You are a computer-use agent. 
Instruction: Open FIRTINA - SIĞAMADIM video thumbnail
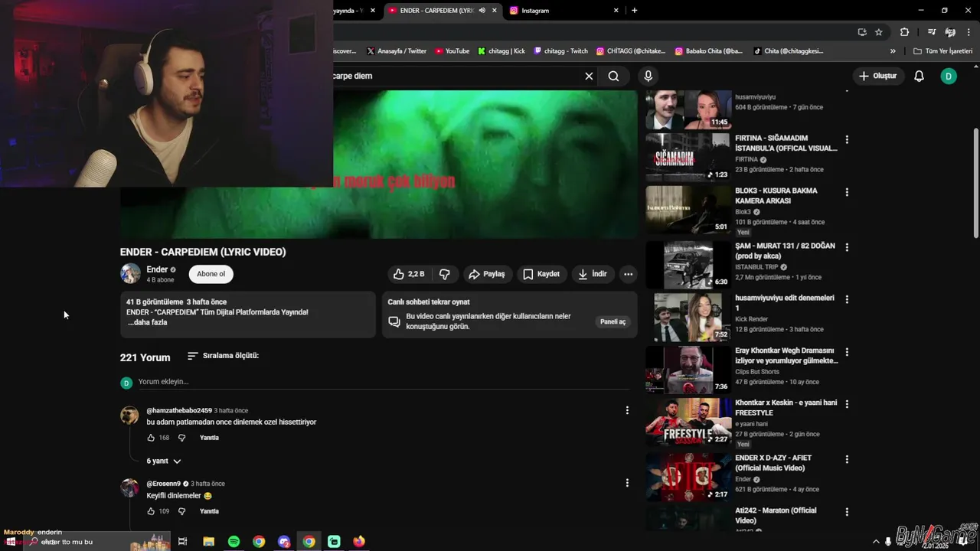coord(688,158)
